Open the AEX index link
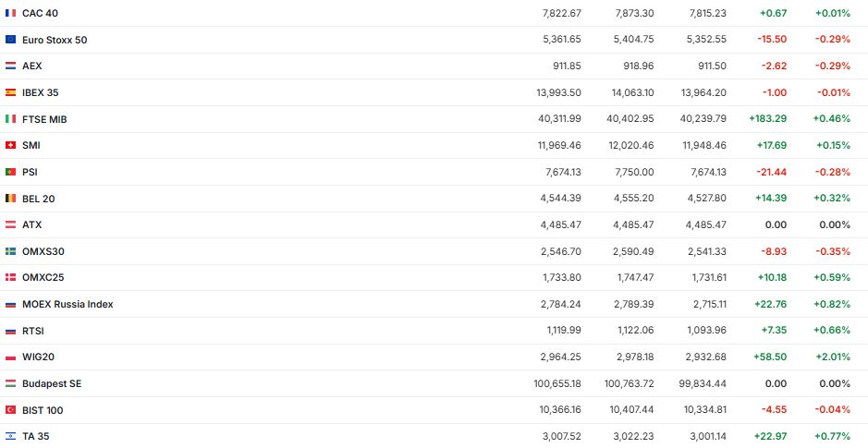Screen dimensions: 868x448 coord(31,67)
